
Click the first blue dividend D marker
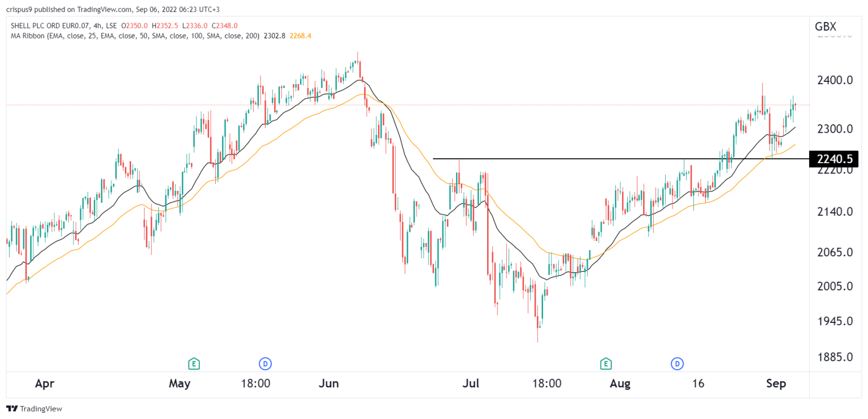coord(264,363)
